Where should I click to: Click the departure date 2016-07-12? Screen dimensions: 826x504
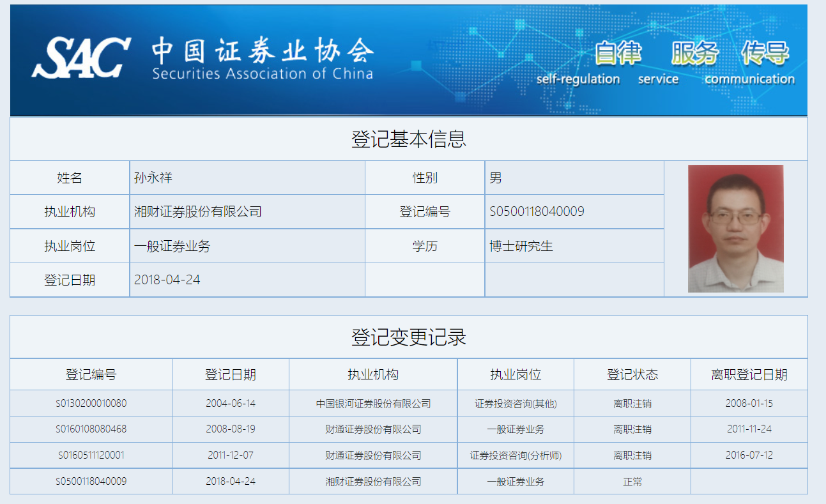tap(749, 455)
